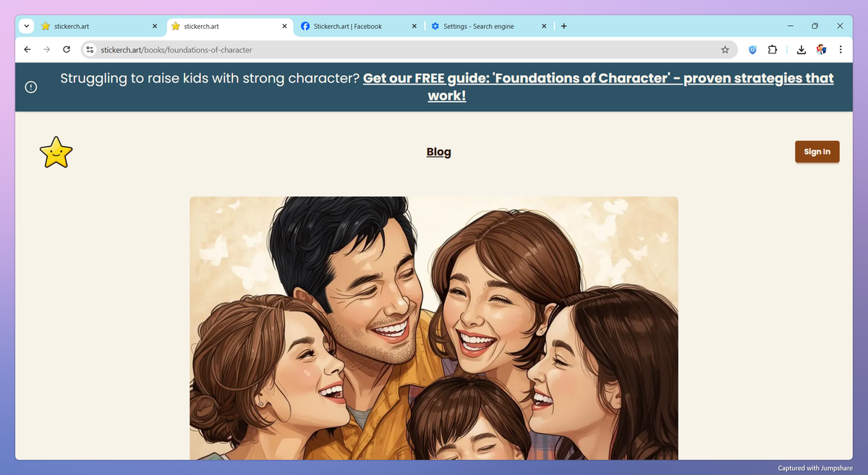The width and height of the screenshot is (868, 475).
Task: Open the Chrome profile avatar
Action: pos(821,50)
